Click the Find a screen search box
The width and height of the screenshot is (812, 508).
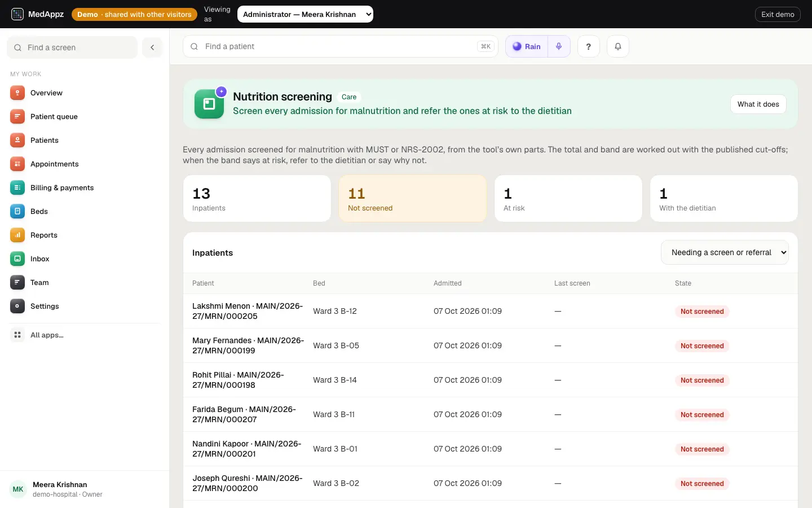click(72, 47)
